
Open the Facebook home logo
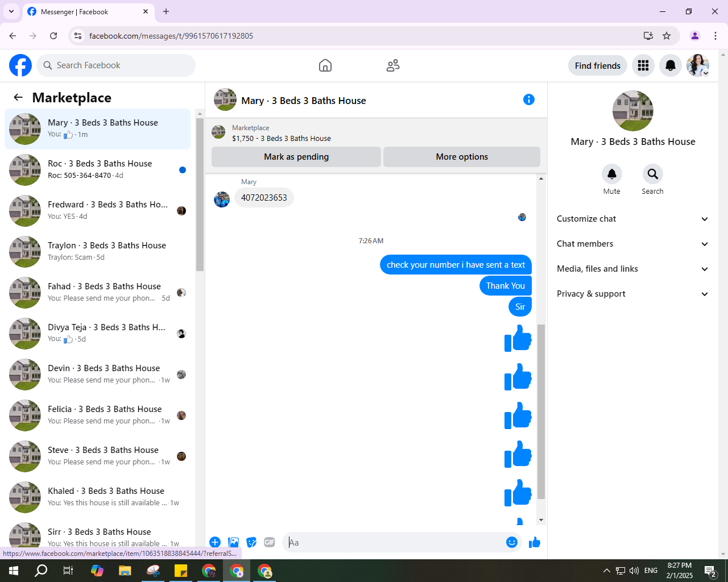(20, 65)
